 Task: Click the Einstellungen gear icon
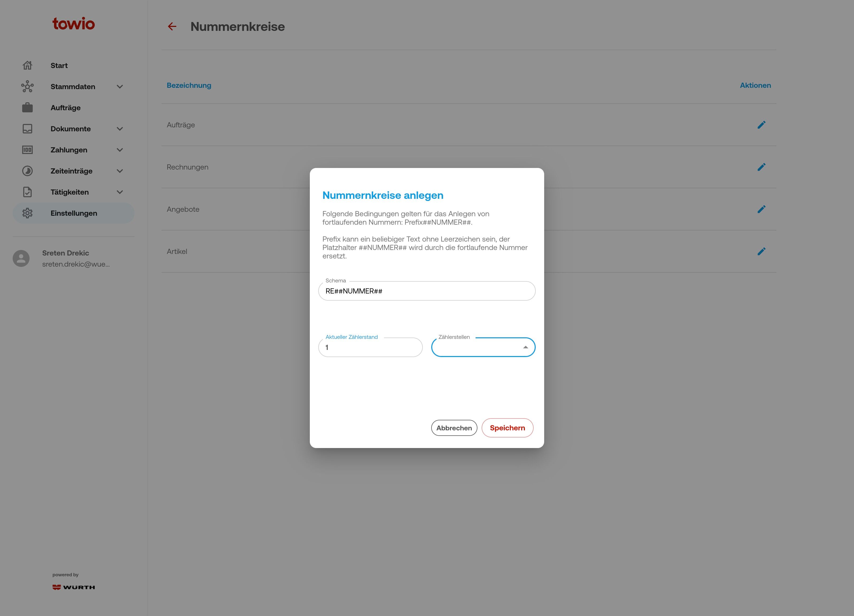(27, 213)
